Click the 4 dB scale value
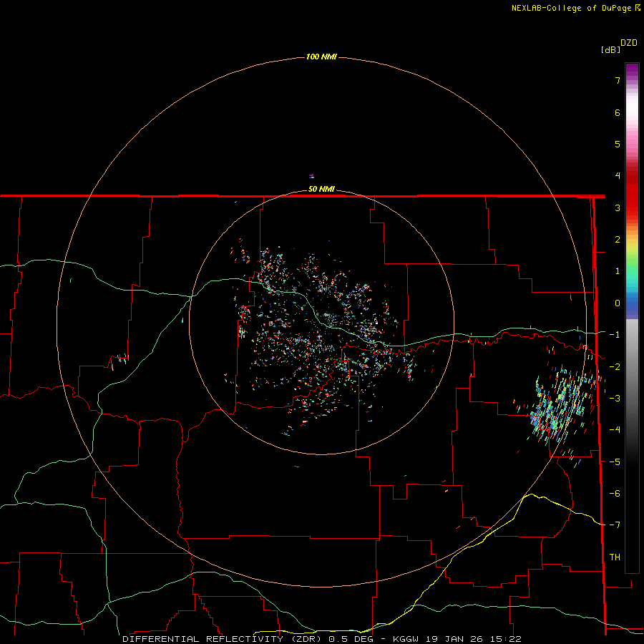The image size is (644, 644). tap(618, 176)
